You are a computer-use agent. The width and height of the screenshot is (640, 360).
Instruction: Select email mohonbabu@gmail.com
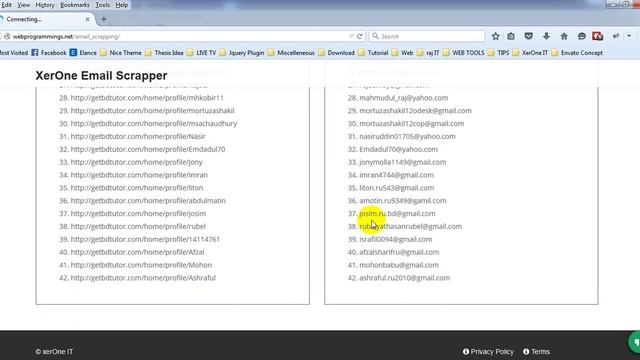(399, 265)
